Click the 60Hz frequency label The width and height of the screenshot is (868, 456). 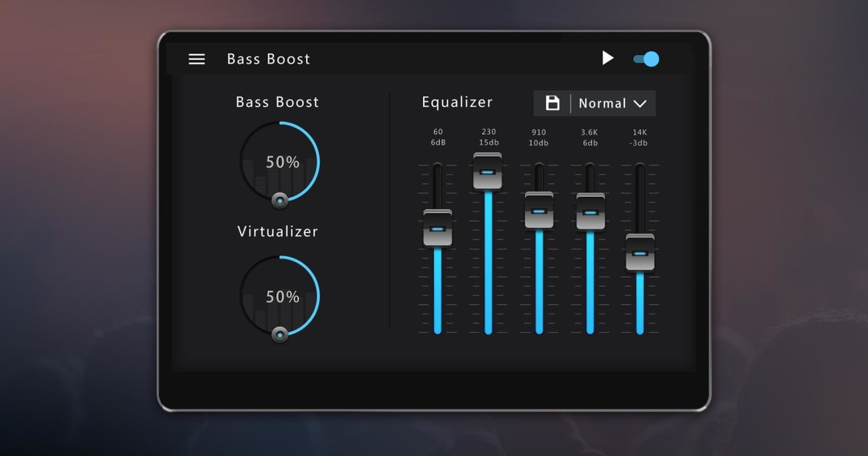click(x=437, y=137)
